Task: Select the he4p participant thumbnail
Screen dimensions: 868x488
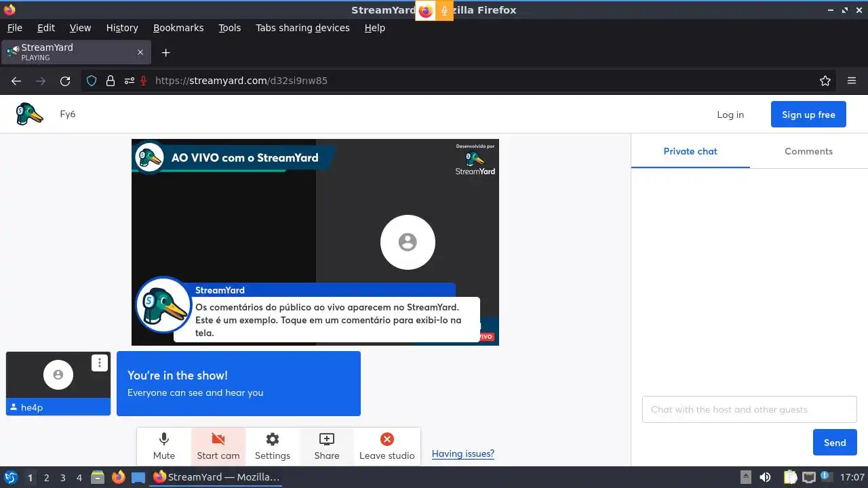Action: tap(58, 383)
